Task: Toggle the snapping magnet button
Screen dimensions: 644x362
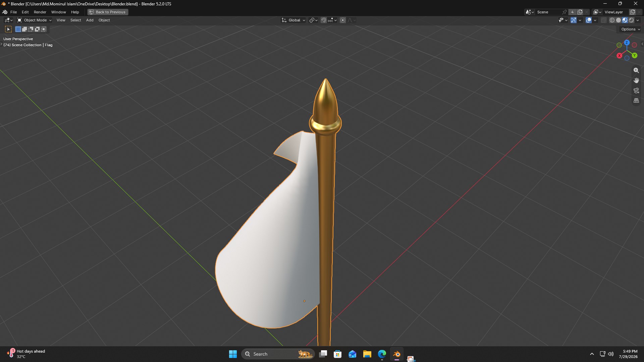Action: coord(324,20)
